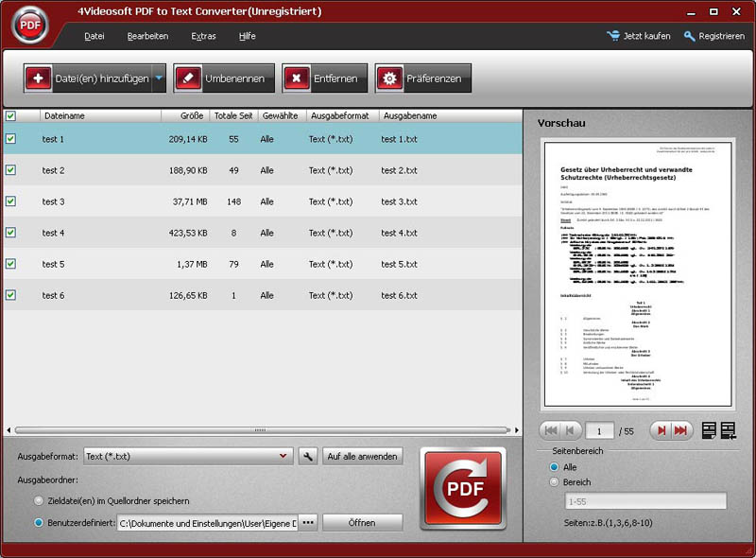Expand the Ausgabeformat dropdown list
756x558 pixels.
[284, 457]
